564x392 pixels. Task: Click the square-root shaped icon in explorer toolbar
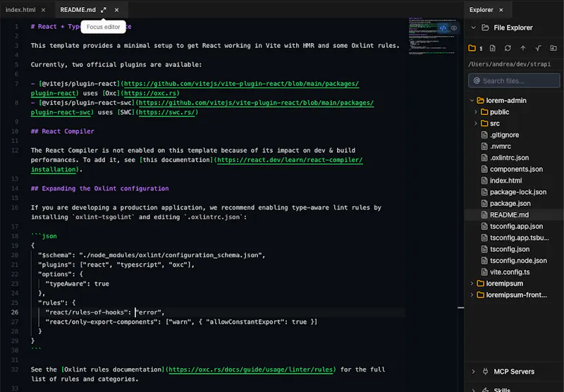tap(538, 48)
